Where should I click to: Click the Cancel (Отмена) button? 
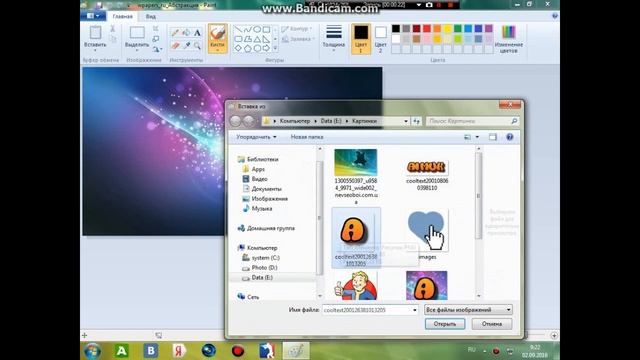[492, 324]
